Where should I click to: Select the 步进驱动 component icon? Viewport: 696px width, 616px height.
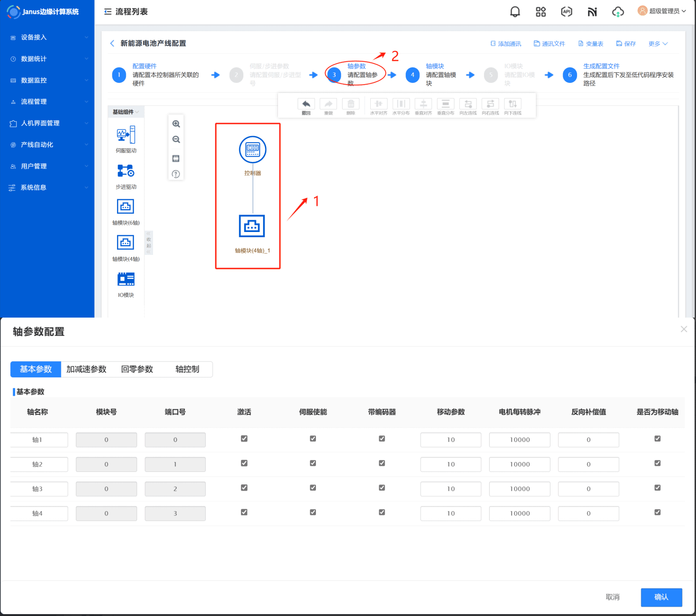pyautogui.click(x=126, y=171)
